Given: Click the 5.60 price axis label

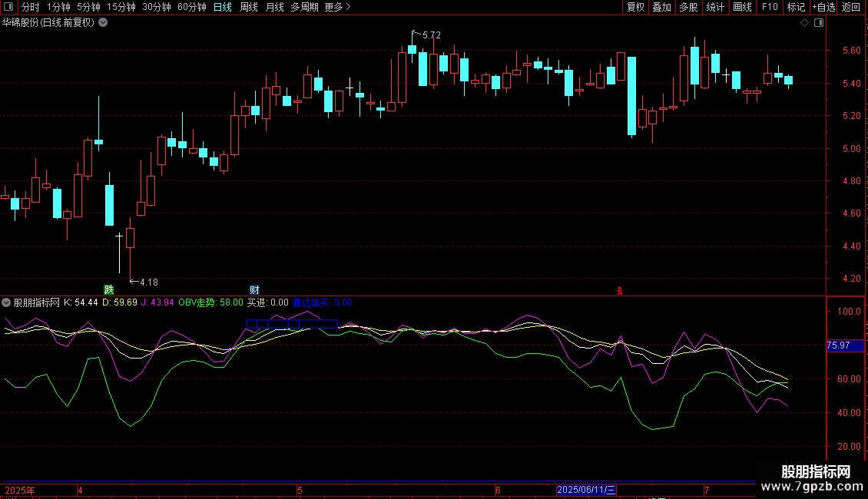Looking at the screenshot, I should pos(851,51).
